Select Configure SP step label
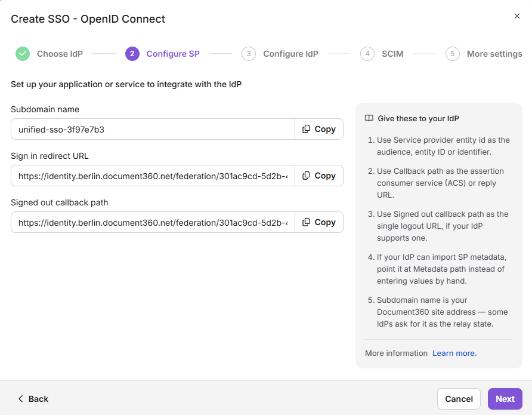 point(173,54)
